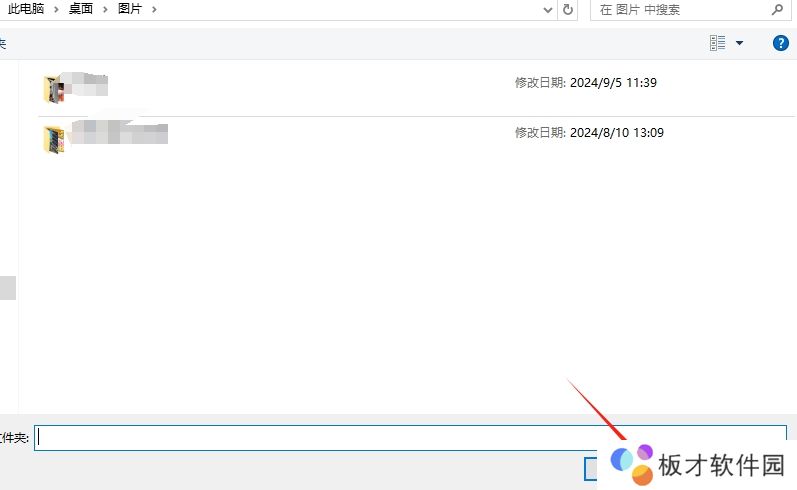
Task: Select the folder icon dated 2024/9/5
Action: click(x=54, y=89)
